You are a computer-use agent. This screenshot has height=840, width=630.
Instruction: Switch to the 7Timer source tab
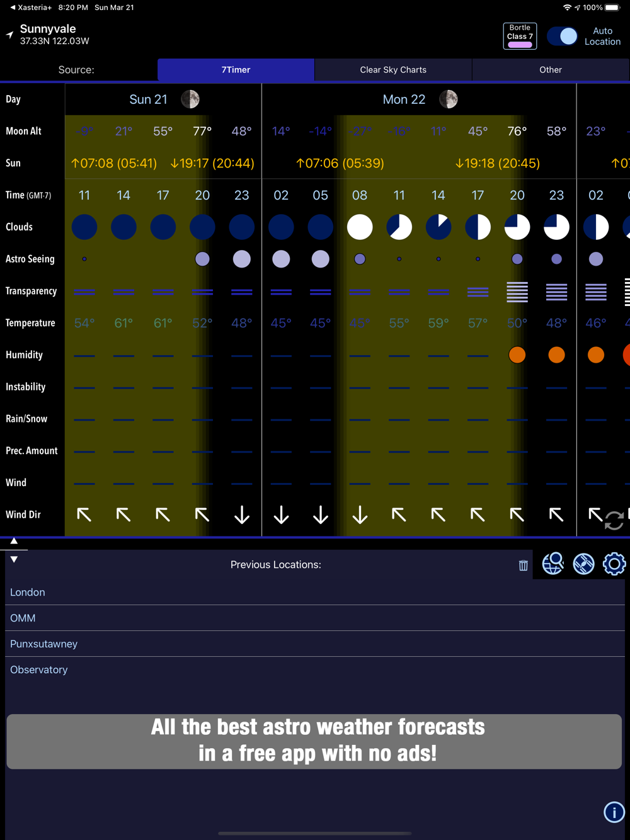coord(236,70)
